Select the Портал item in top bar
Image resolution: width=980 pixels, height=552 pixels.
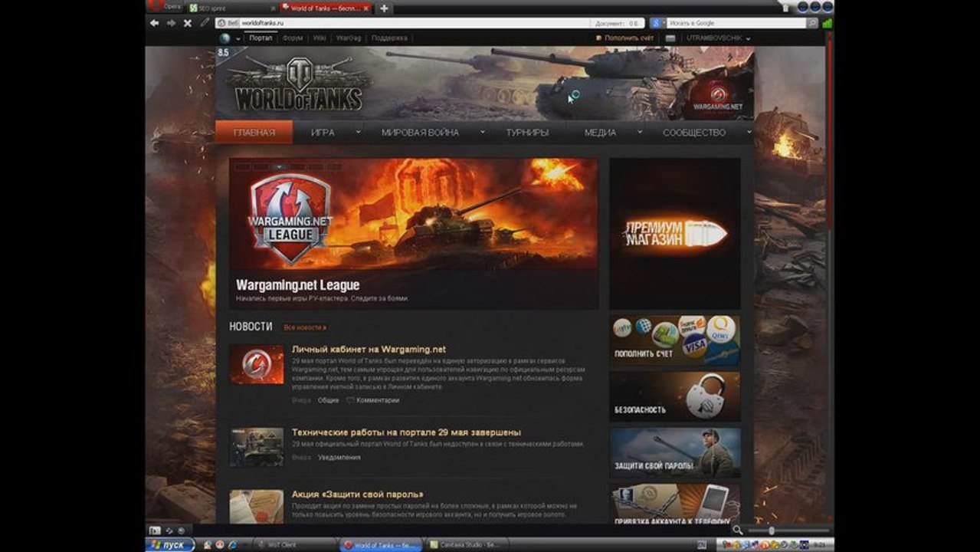[x=261, y=38]
